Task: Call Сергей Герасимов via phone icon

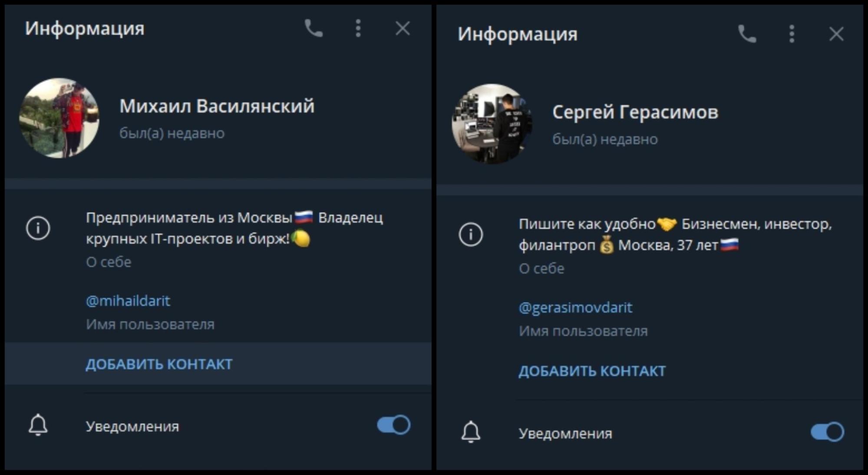Action: coord(747,34)
